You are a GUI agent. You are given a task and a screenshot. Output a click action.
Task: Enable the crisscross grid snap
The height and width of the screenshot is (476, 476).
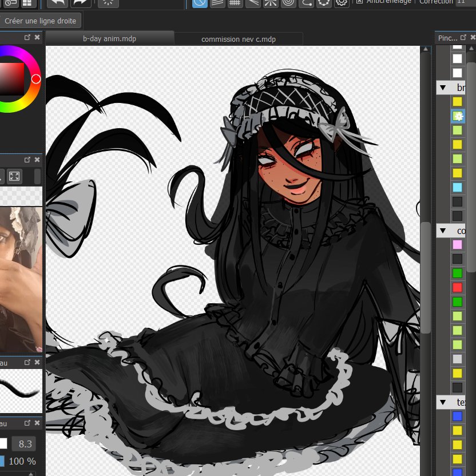tap(235, 3)
